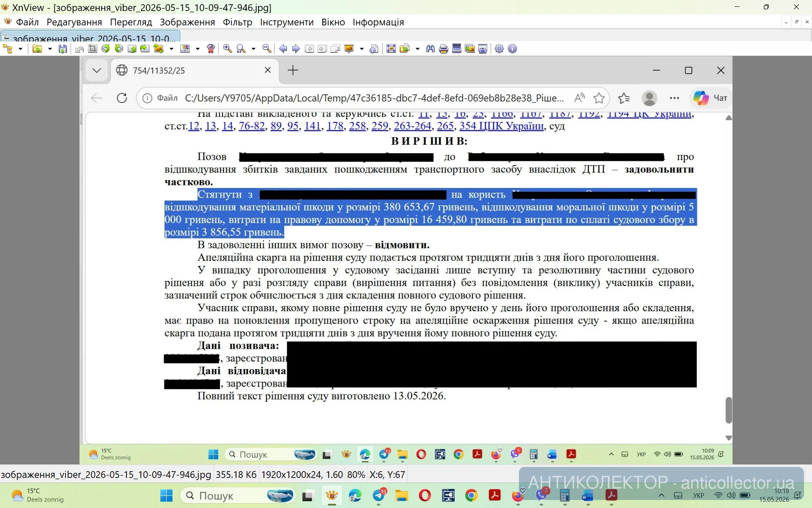The width and height of the screenshot is (812, 508).
Task: Open the Інструменти menu
Action: coord(287,22)
